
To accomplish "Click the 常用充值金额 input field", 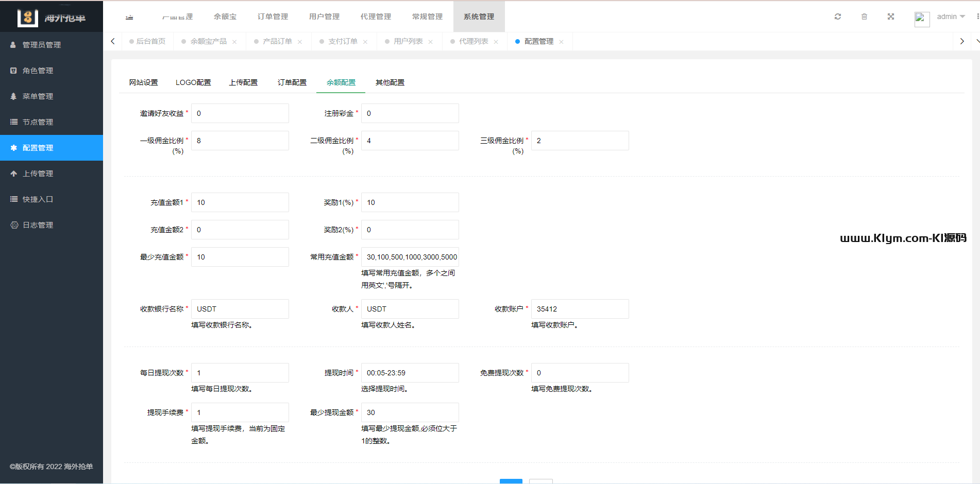I will point(410,257).
